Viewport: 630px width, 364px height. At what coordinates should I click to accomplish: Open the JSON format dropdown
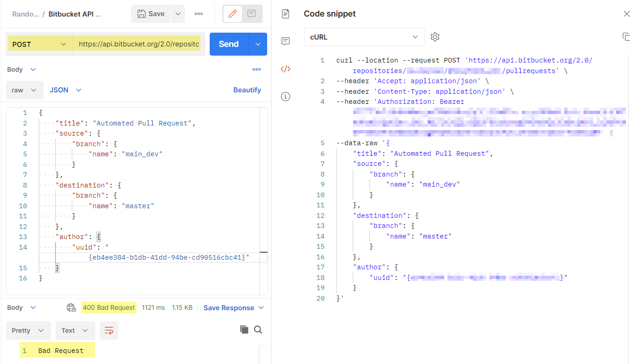click(x=65, y=90)
